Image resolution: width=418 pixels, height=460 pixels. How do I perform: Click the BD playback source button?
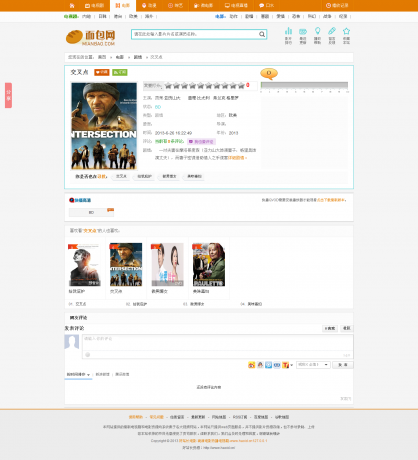91,213
